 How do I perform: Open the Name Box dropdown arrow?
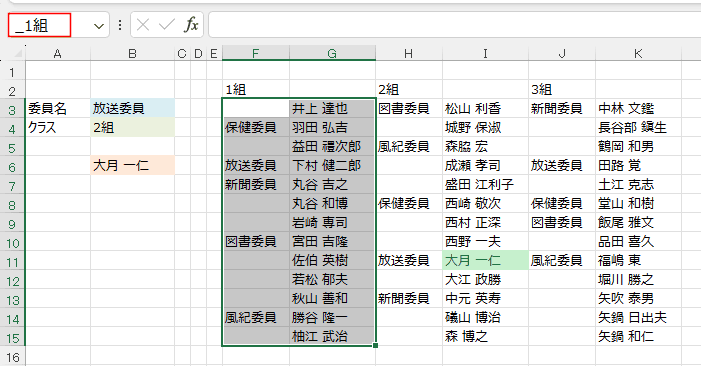coord(99,26)
